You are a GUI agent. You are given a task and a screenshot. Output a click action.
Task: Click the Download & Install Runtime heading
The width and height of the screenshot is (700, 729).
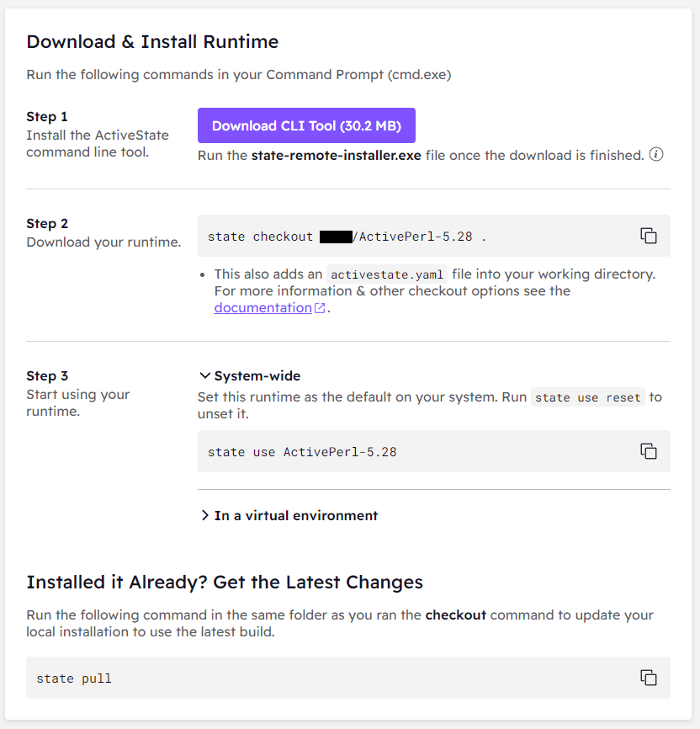pyautogui.click(x=152, y=41)
